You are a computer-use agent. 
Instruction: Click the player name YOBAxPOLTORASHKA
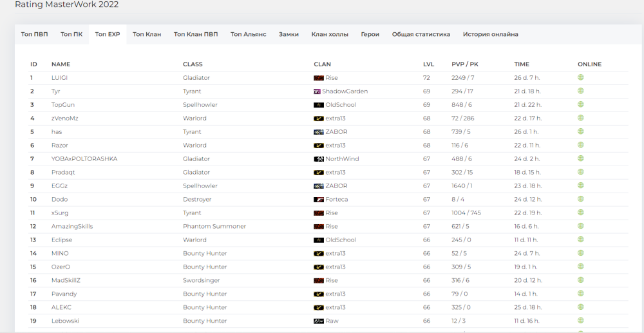pos(84,159)
